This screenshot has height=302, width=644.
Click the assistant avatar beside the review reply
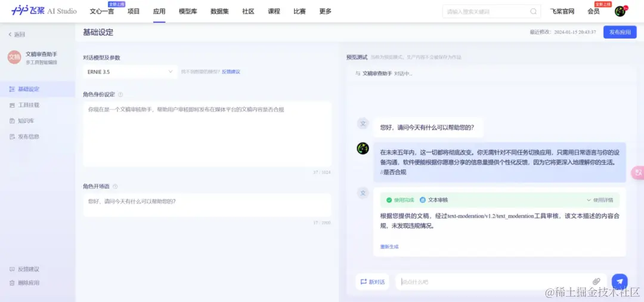[363, 193]
